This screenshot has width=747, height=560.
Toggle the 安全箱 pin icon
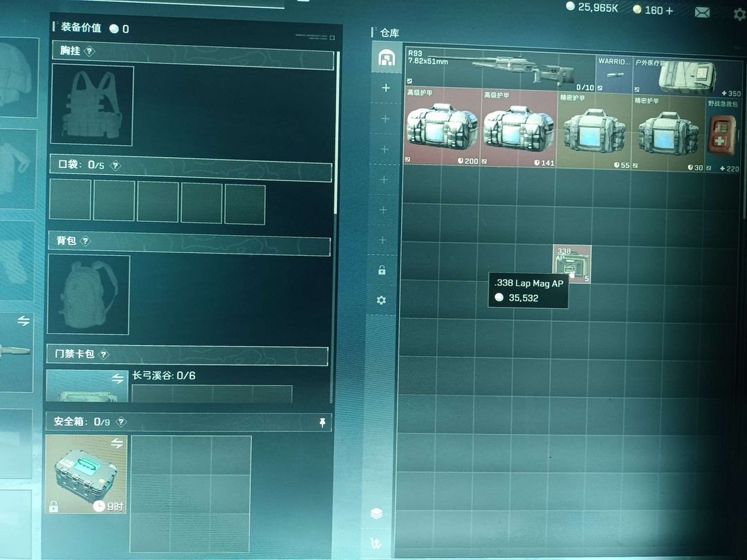click(x=322, y=422)
